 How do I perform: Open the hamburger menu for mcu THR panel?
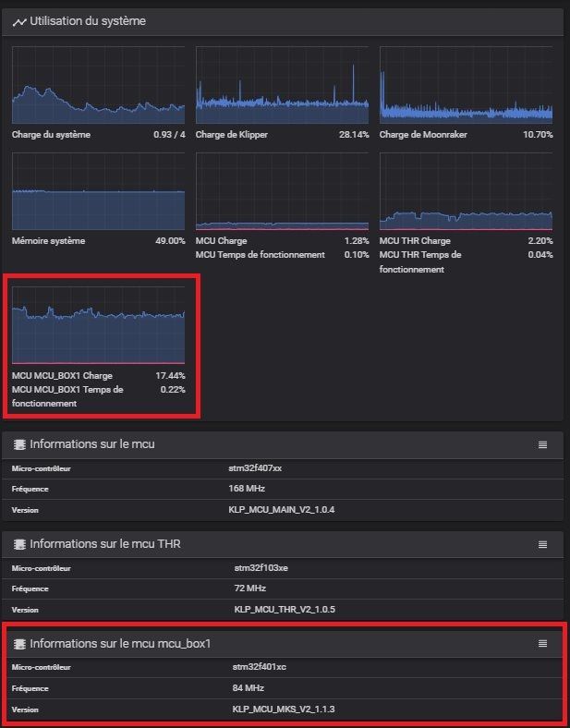543,544
